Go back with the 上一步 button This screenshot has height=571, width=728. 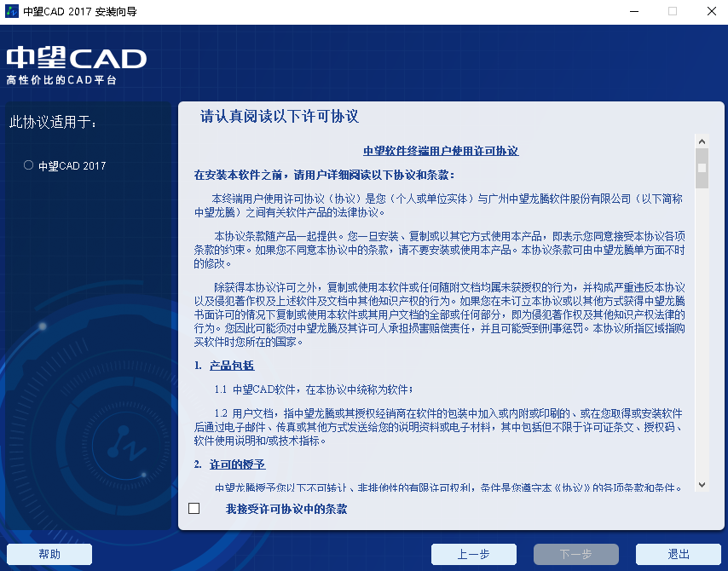pos(473,554)
